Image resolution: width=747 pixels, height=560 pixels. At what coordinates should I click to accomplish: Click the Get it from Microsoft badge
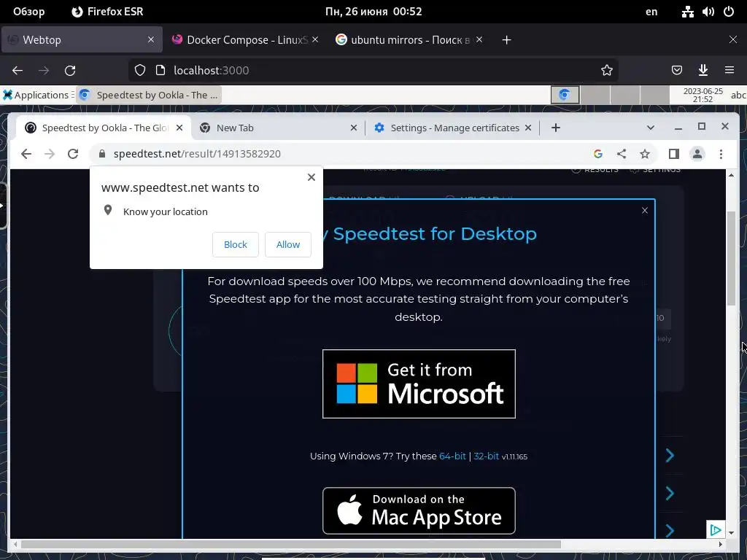point(419,384)
